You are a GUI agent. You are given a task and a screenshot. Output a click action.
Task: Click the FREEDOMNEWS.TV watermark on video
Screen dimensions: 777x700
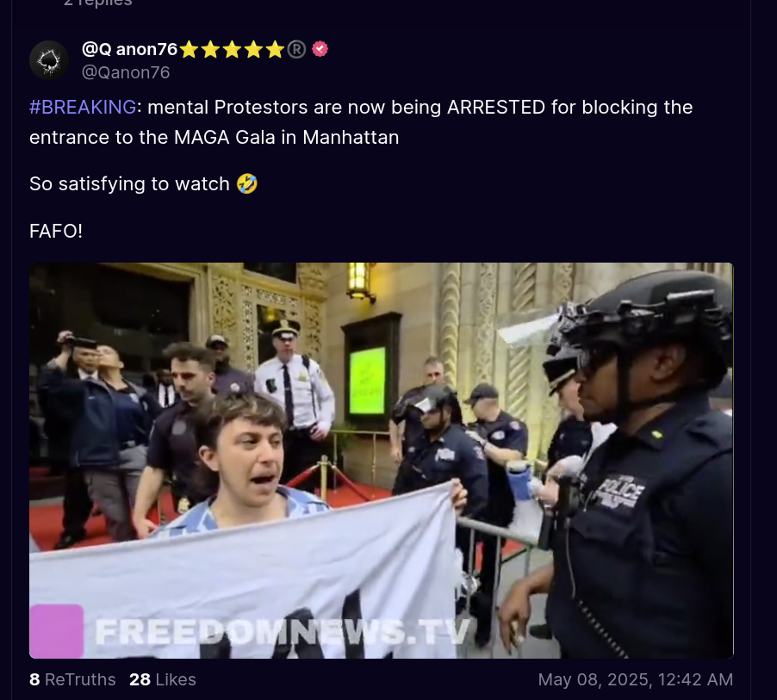(x=283, y=632)
